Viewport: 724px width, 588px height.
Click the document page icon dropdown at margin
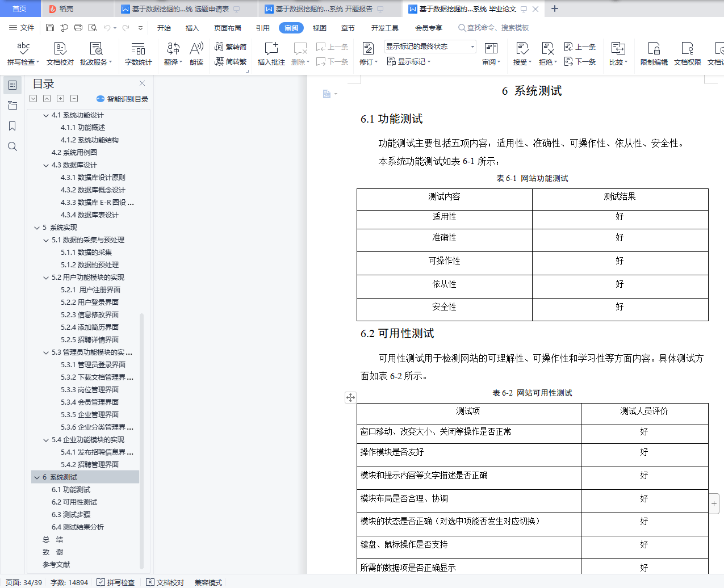click(x=330, y=94)
